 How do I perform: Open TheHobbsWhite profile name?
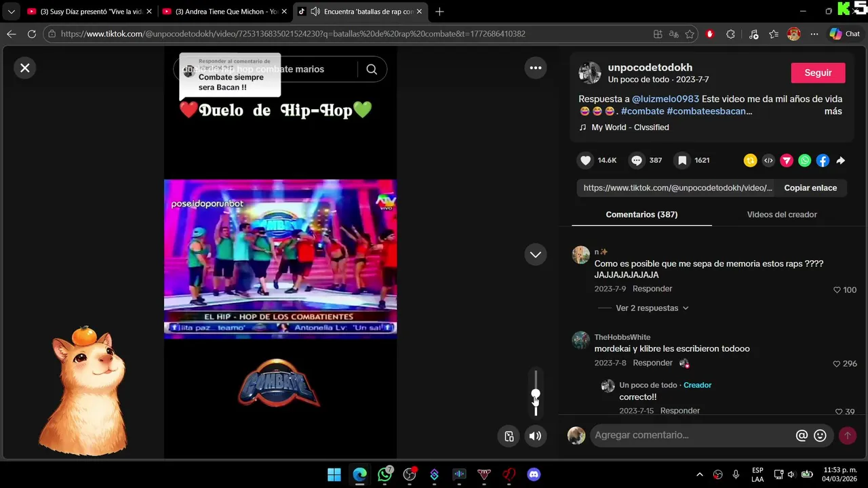(x=622, y=337)
